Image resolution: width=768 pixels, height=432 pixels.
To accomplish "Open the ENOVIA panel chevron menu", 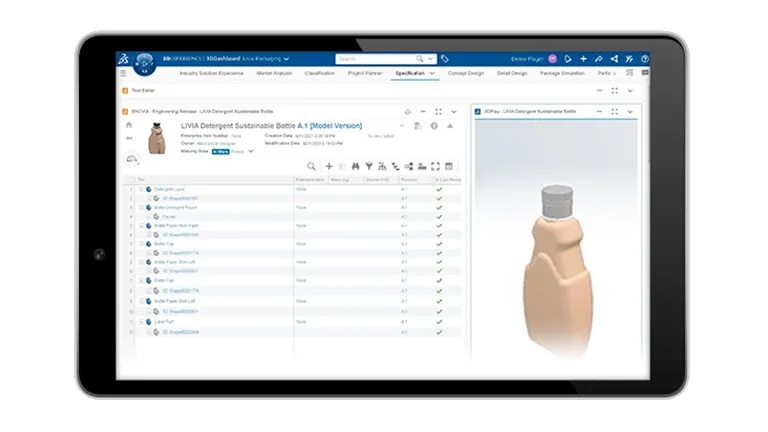I will click(454, 112).
